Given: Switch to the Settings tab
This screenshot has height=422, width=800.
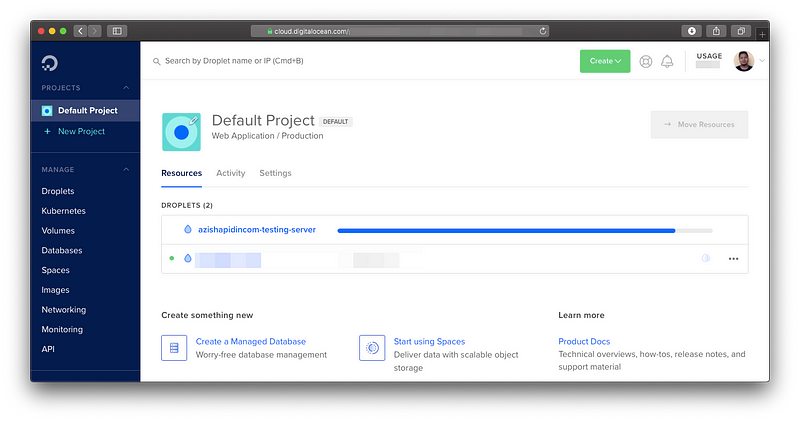Looking at the screenshot, I should click(275, 173).
